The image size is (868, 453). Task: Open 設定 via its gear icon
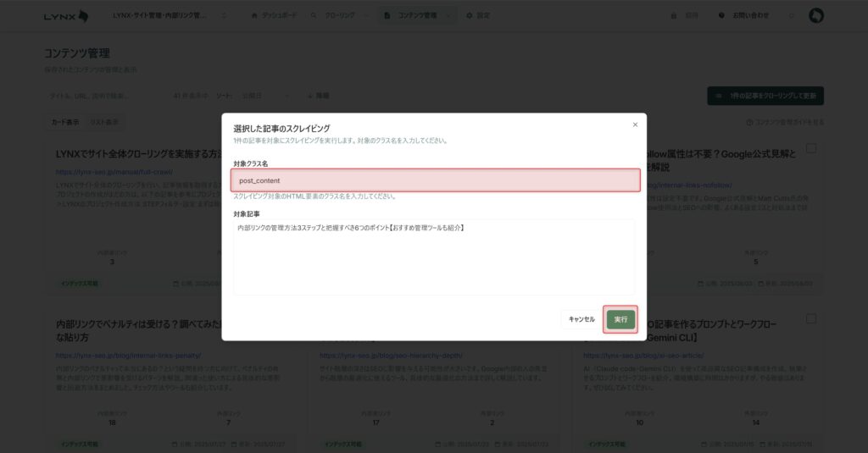tap(470, 15)
